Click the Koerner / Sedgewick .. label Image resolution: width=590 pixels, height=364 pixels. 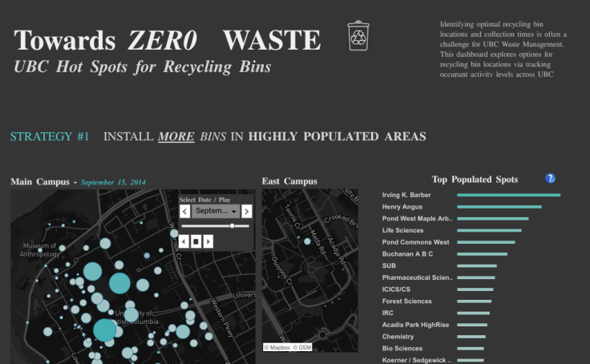pos(417,360)
